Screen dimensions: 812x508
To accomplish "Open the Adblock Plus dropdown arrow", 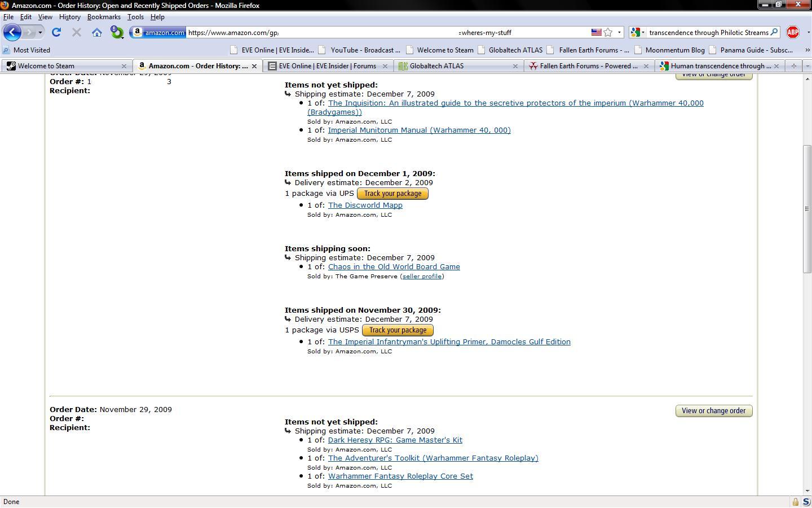I will tap(807, 32).
